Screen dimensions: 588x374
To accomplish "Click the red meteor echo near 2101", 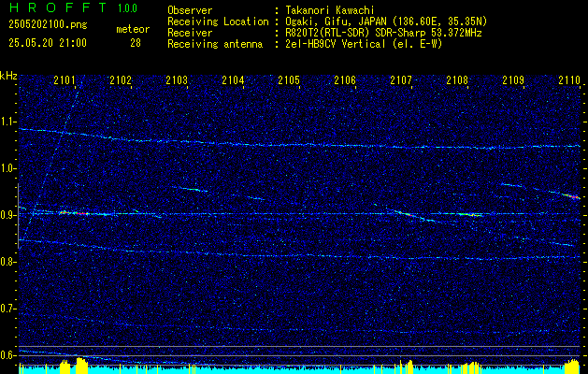I will point(74,213).
